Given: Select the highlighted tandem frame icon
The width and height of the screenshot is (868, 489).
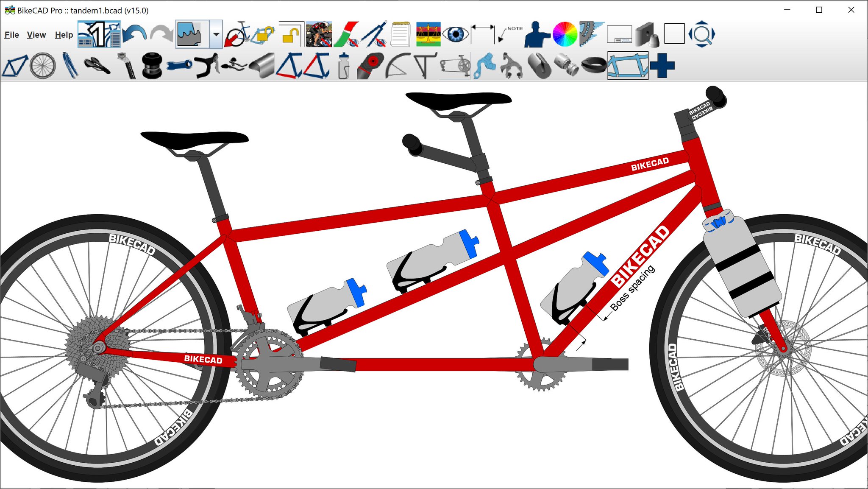Looking at the screenshot, I should (x=628, y=67).
